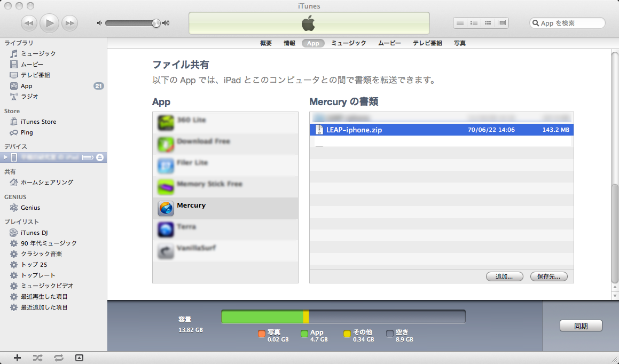Switch to the テレビ番組 tab
Screen dimensions: 619x364
[428, 43]
